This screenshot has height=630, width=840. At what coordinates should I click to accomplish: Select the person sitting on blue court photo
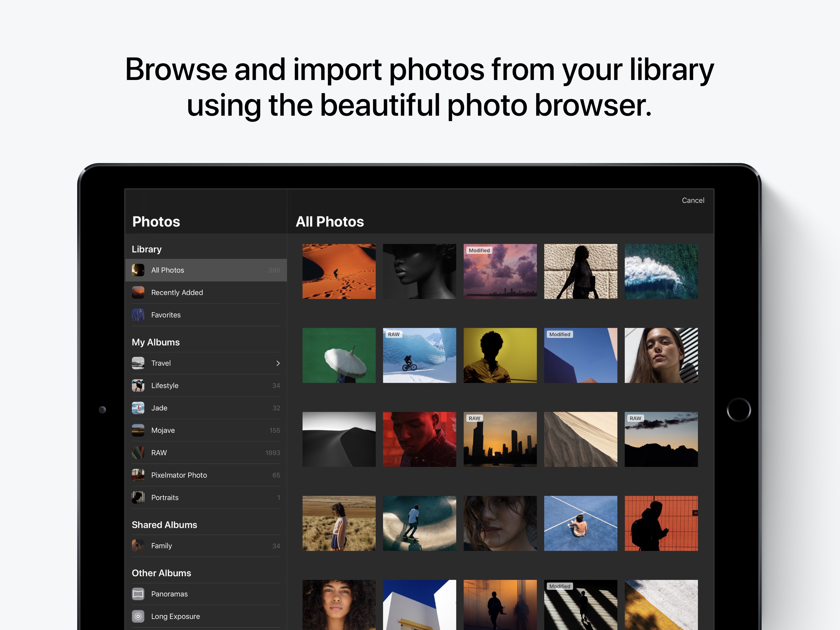pos(580,523)
